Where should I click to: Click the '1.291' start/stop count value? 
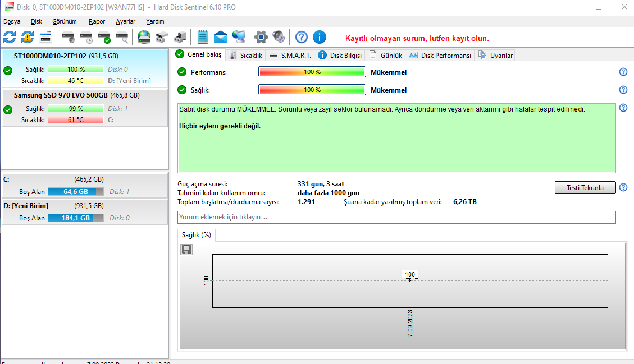pos(306,201)
